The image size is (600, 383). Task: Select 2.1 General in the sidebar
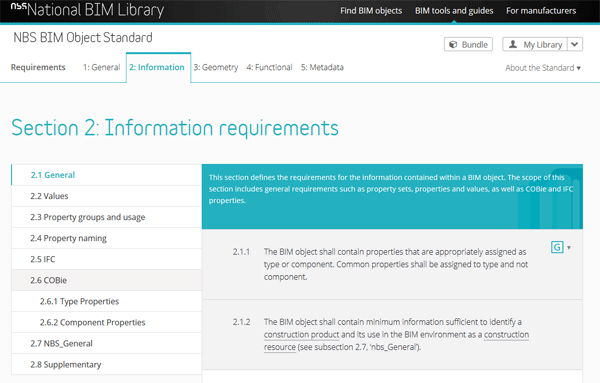[106, 175]
